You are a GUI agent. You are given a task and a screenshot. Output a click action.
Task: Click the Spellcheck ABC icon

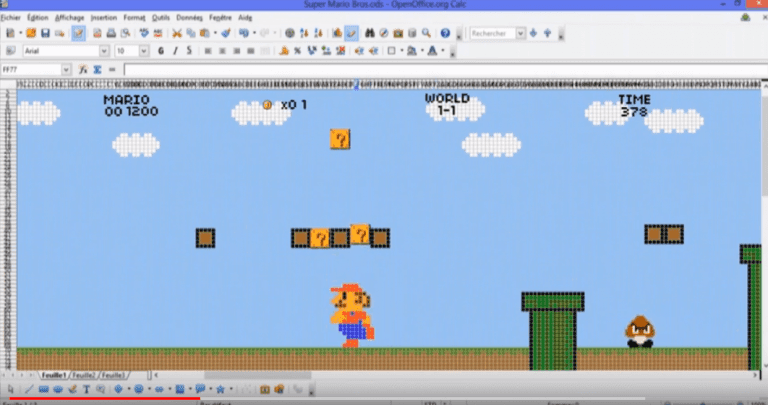[x=144, y=33]
